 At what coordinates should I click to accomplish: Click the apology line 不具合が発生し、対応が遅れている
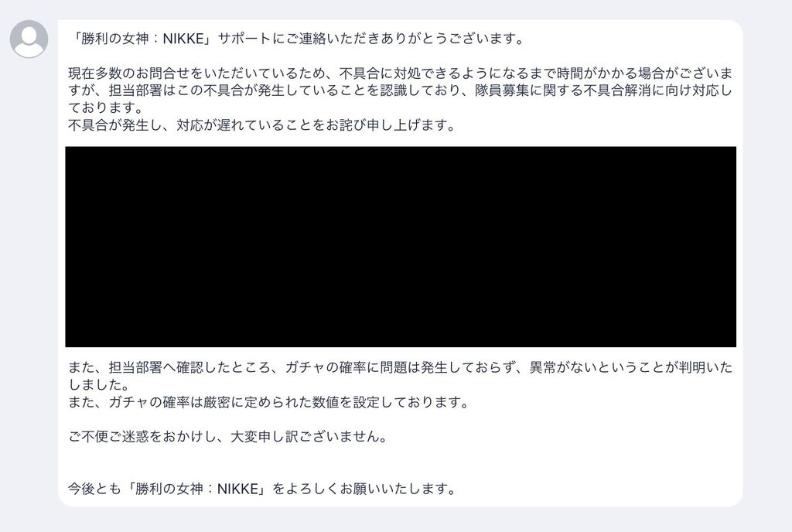coord(262,124)
